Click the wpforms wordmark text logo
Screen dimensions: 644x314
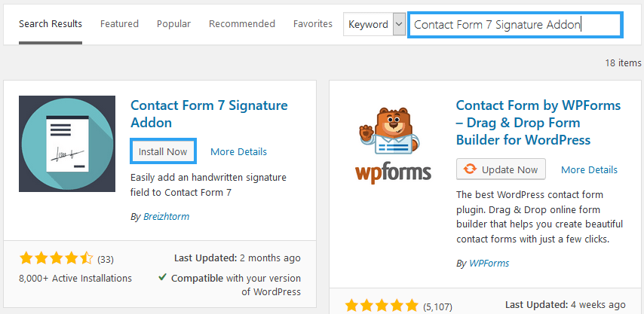(x=393, y=173)
